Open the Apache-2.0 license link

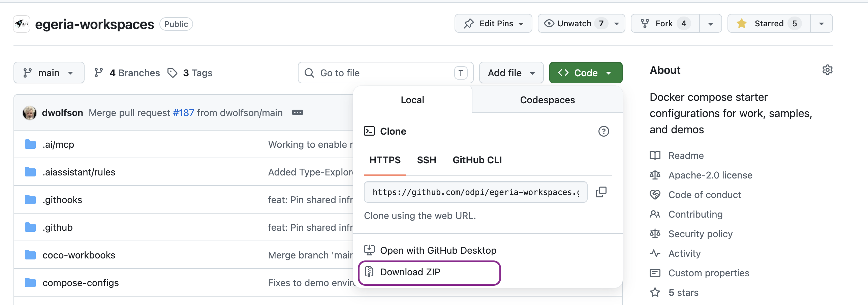(x=710, y=175)
